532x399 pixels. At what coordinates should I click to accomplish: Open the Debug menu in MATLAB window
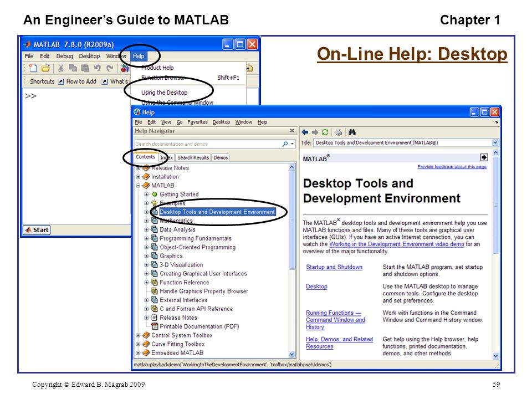coord(64,56)
